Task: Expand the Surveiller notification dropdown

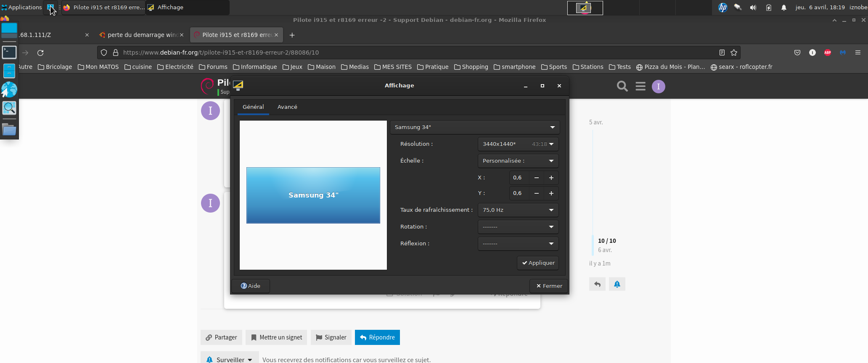Action: click(x=230, y=359)
